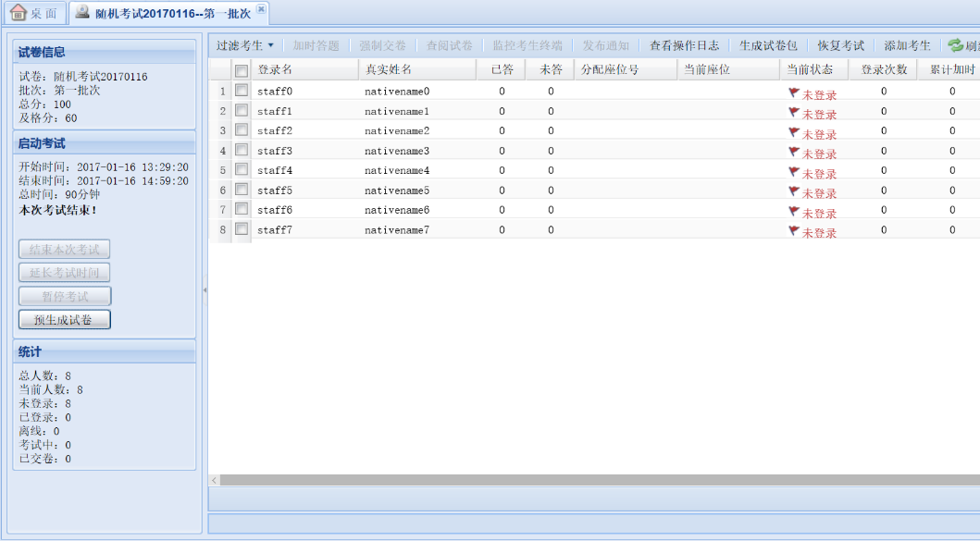Collapse the left panel using the splitter arrow

point(205,289)
